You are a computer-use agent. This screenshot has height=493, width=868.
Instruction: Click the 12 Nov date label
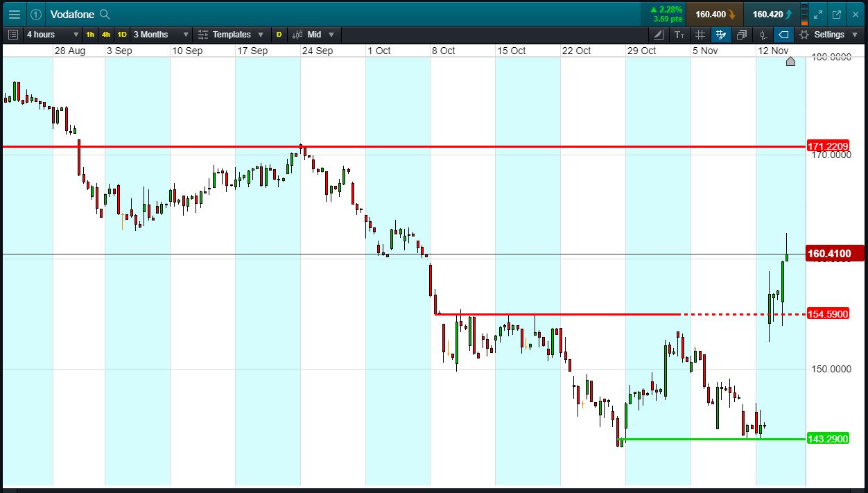click(x=773, y=51)
